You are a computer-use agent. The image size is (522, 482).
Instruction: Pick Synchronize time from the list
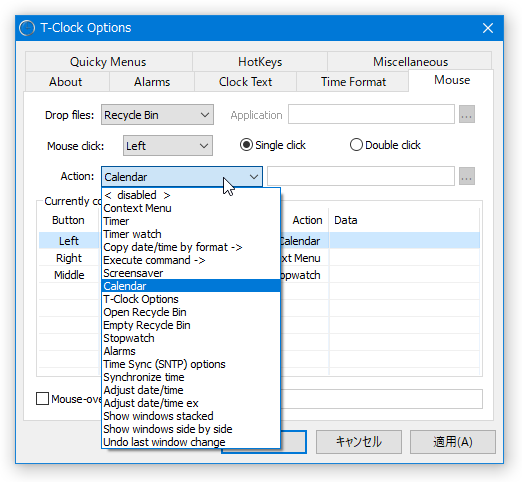tap(191, 377)
